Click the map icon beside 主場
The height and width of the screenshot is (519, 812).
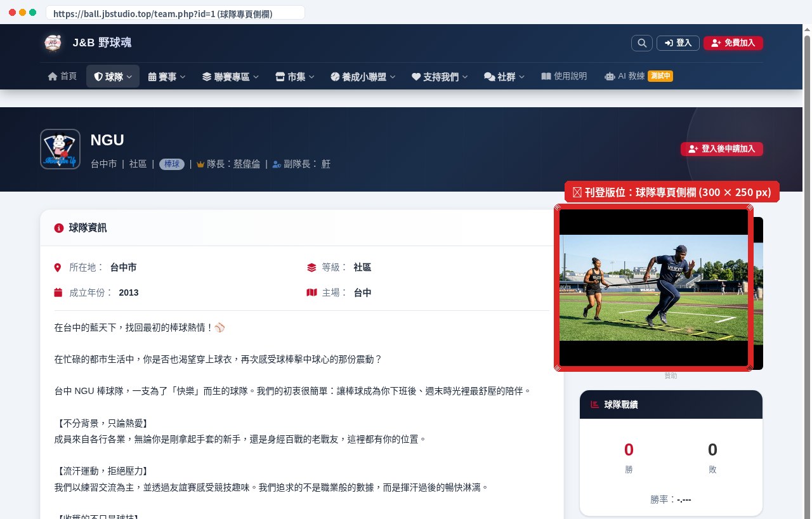click(311, 292)
